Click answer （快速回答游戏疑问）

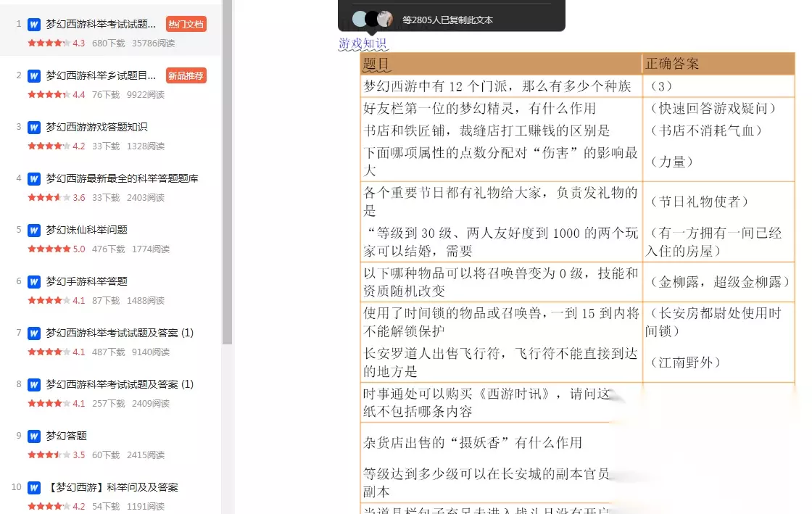tap(713, 108)
